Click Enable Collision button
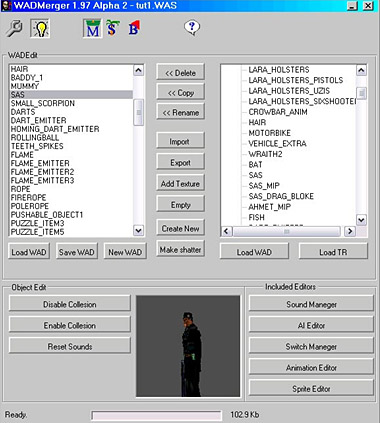This screenshot has width=380, height=423. click(x=70, y=325)
